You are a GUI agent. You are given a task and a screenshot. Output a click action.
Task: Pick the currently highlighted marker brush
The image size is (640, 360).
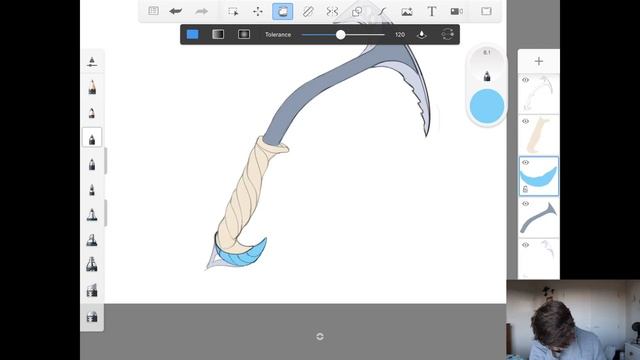(x=92, y=138)
